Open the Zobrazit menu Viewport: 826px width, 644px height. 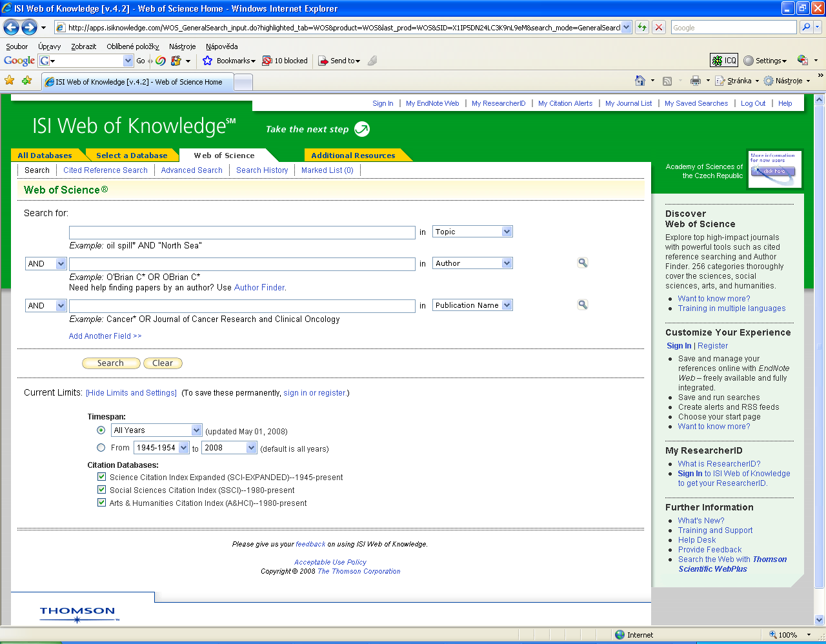[84, 46]
